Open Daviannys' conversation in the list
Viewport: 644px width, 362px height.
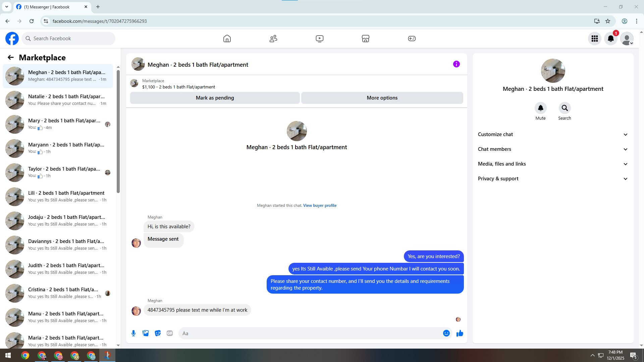[x=58, y=245]
